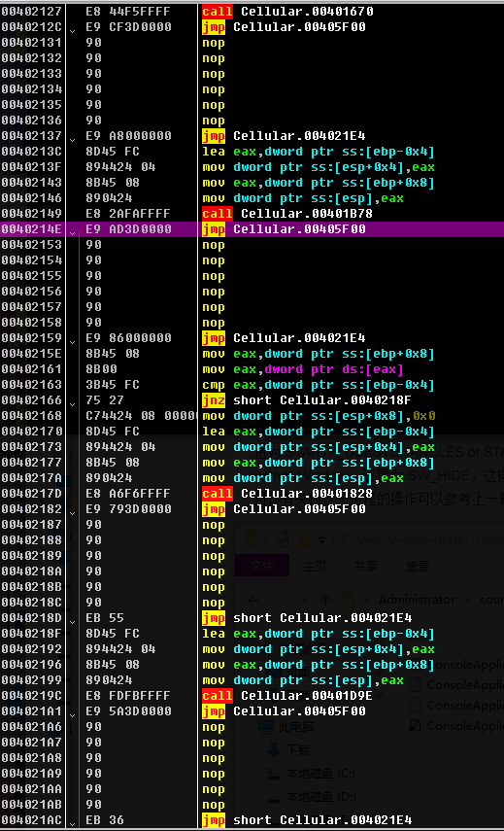
Task: Click the jnz short Cellular.0040218F instruction
Action: 307,400
